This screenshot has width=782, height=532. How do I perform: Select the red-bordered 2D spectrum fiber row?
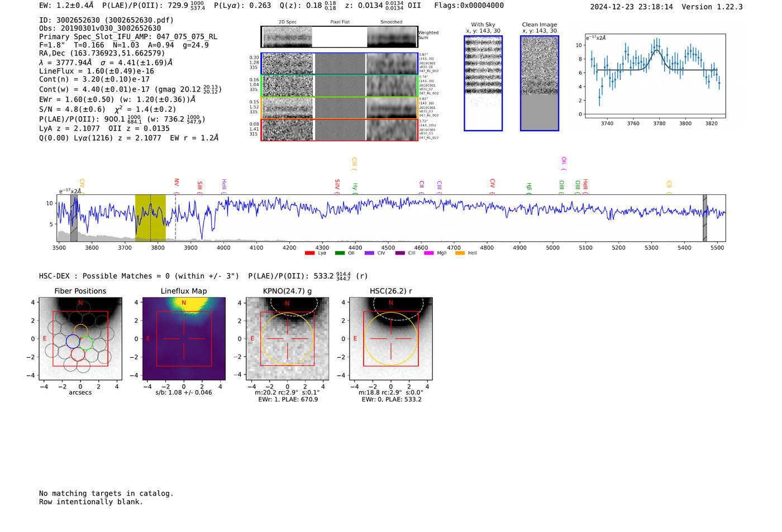[340, 130]
